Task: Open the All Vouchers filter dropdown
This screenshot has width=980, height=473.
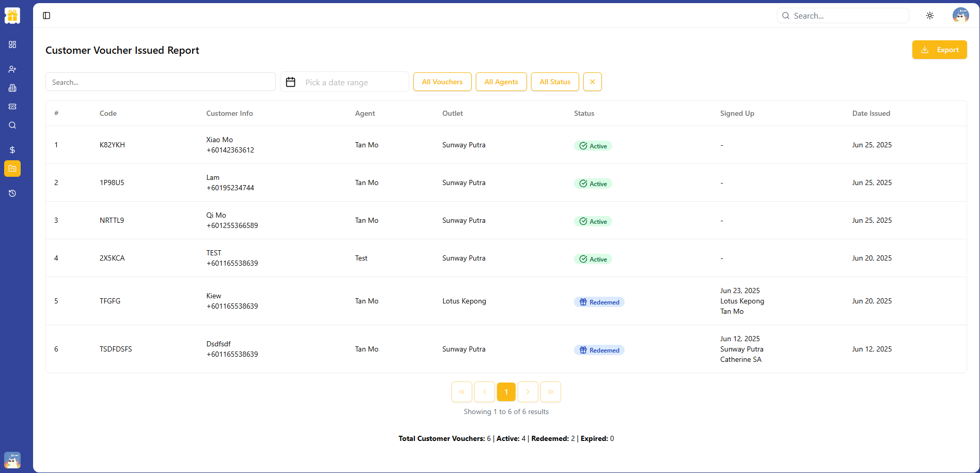Action: coord(442,82)
